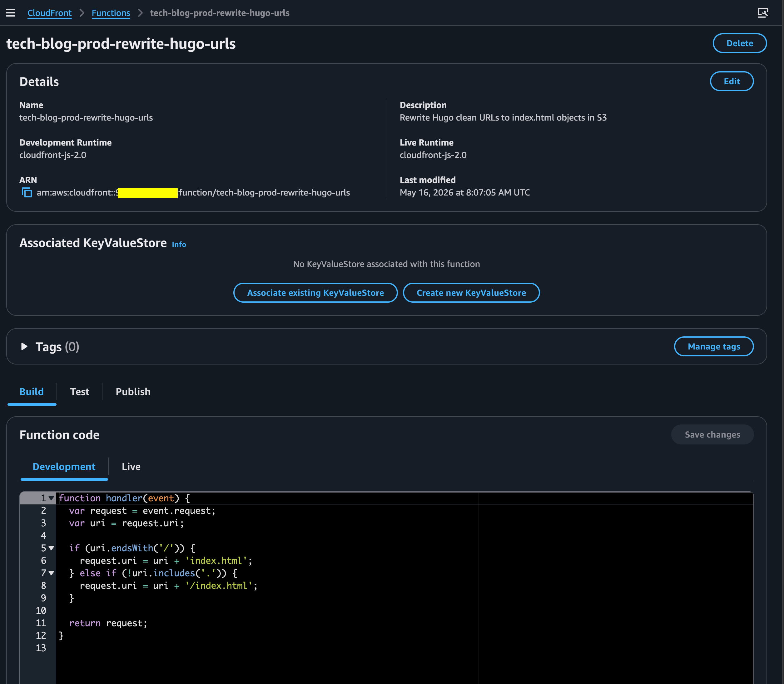Open Manage tags
Image resolution: width=784 pixels, height=684 pixels.
pos(713,347)
